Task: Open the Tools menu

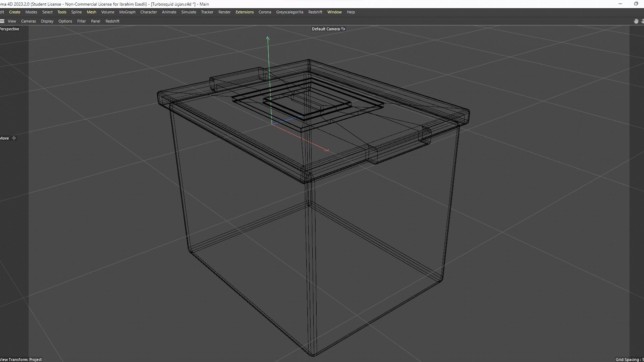Action: (62, 12)
